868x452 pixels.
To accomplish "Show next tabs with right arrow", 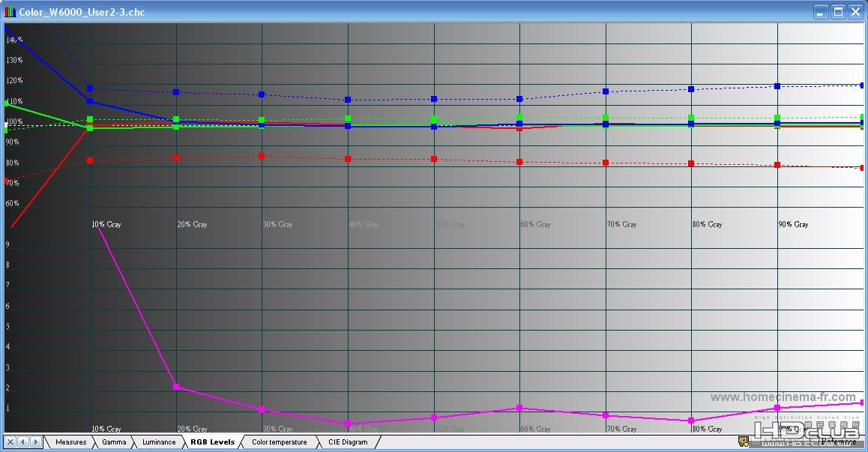I will [x=35, y=442].
